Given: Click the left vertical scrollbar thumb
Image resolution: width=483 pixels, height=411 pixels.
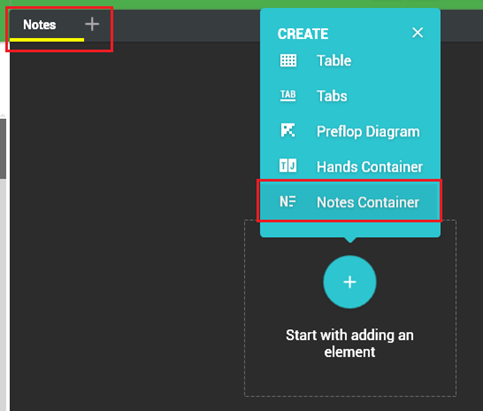Looking at the screenshot, I should pos(3,149).
